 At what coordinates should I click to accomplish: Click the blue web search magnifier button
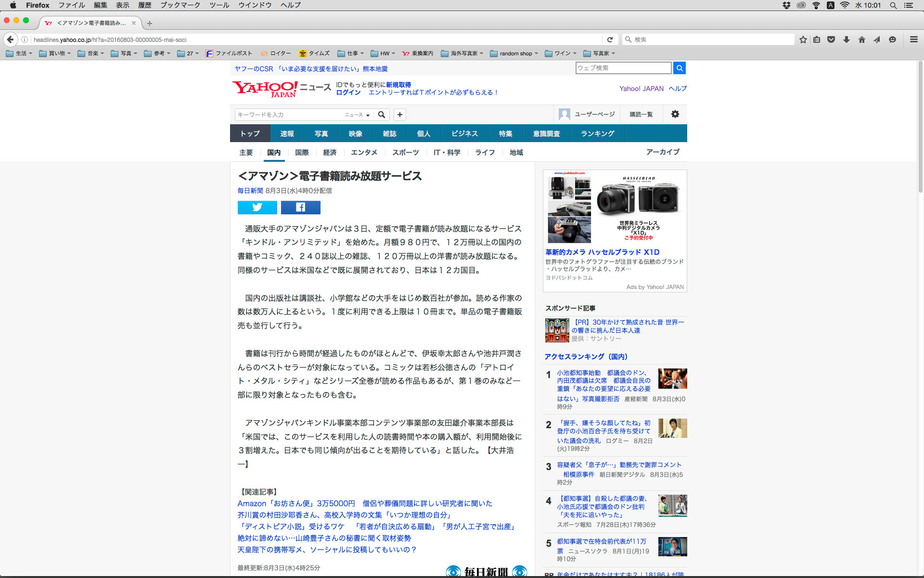(679, 68)
